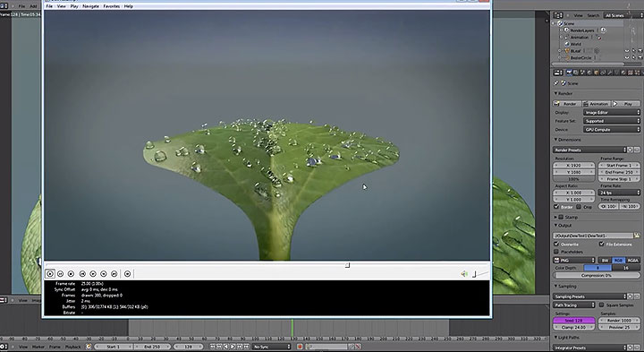The image size is (644, 352).
Task: Open the View menu in the media player
Action: click(61, 6)
